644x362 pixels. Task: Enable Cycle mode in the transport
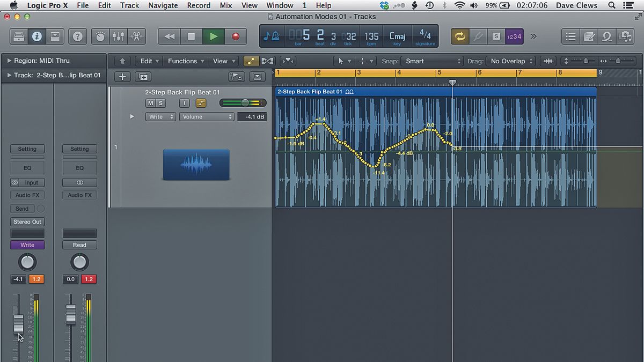460,36
